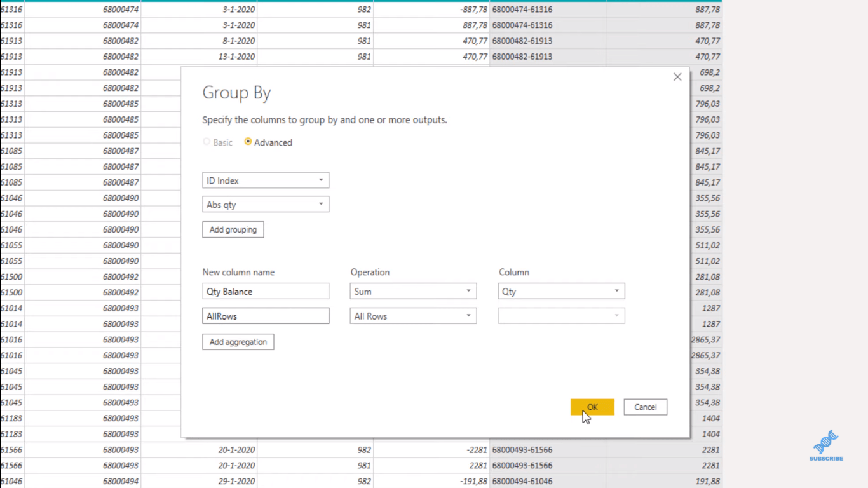
Task: Select the -2281 quantity cell
Action: pos(431,450)
